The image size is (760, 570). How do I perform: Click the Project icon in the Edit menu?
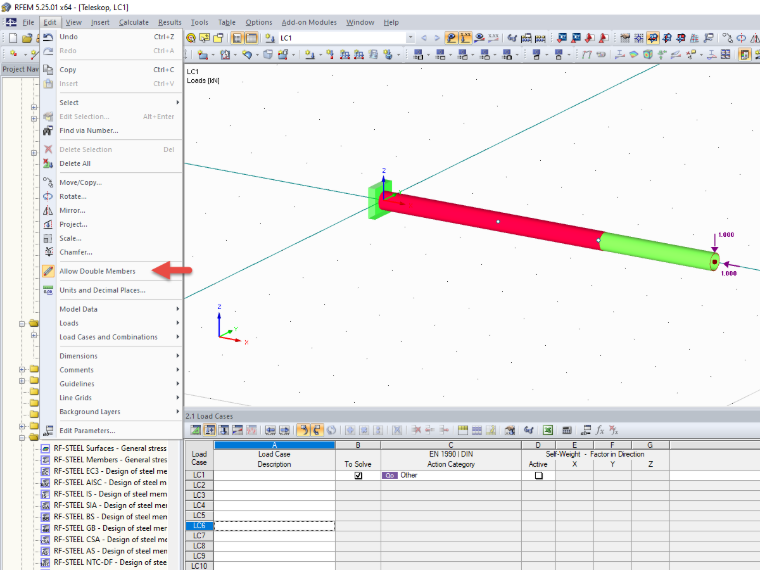(48, 224)
